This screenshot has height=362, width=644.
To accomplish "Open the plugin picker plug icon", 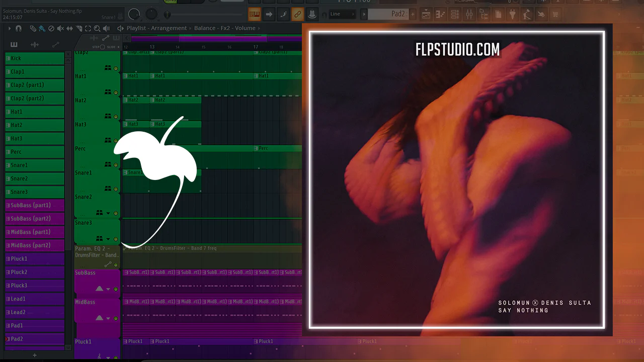I will [x=512, y=14].
